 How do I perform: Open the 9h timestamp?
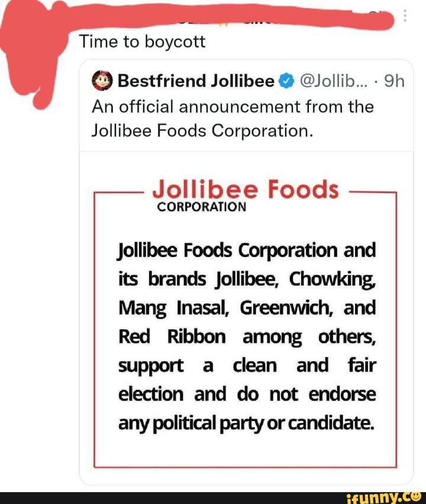(394, 81)
